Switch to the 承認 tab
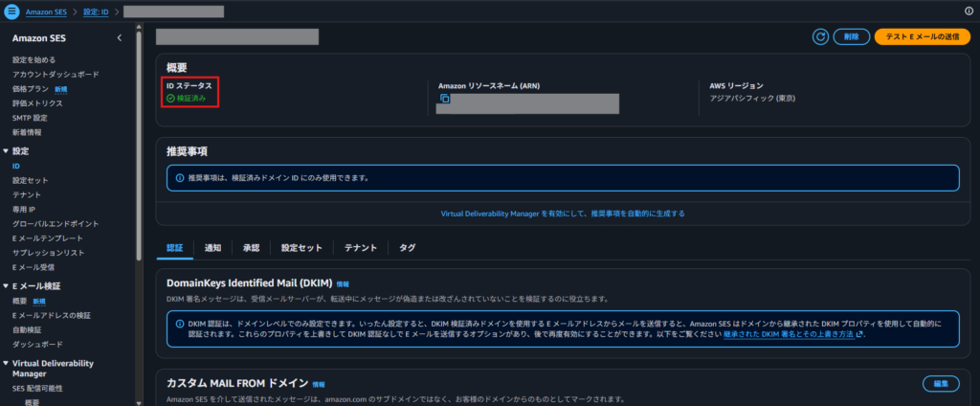The height and width of the screenshot is (406, 980). (252, 248)
